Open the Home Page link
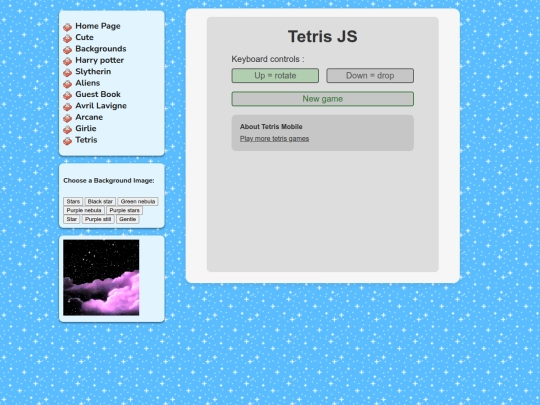Screen dimensions: 540x405 coord(98,26)
